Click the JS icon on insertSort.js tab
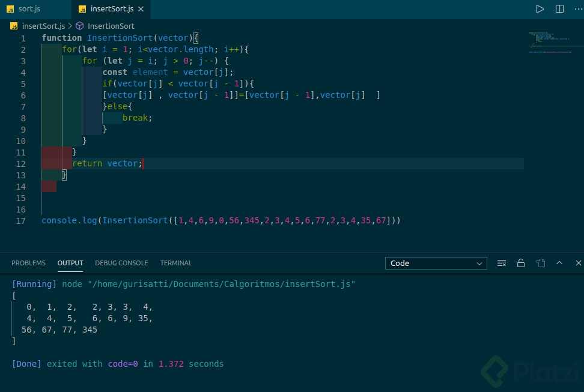Viewport: 584px width, 392px height. click(82, 10)
